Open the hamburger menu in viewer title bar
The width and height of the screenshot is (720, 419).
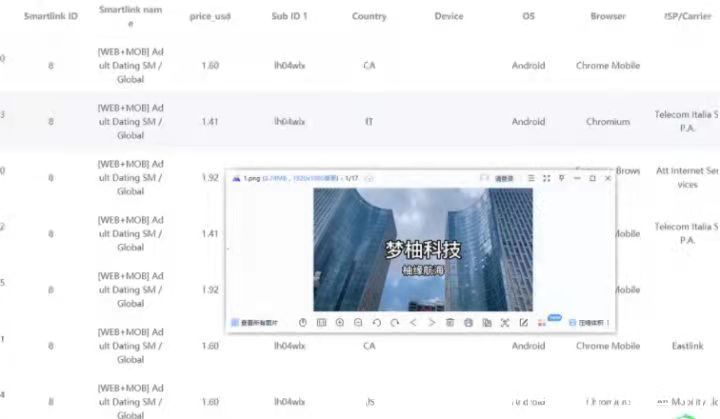coord(531,178)
